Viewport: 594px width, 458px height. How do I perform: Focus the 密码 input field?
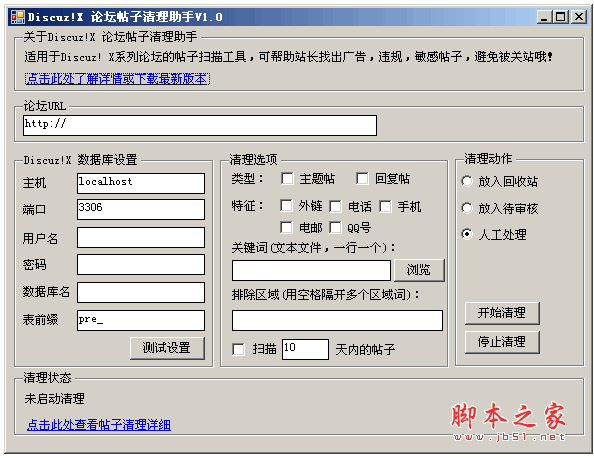click(x=141, y=264)
